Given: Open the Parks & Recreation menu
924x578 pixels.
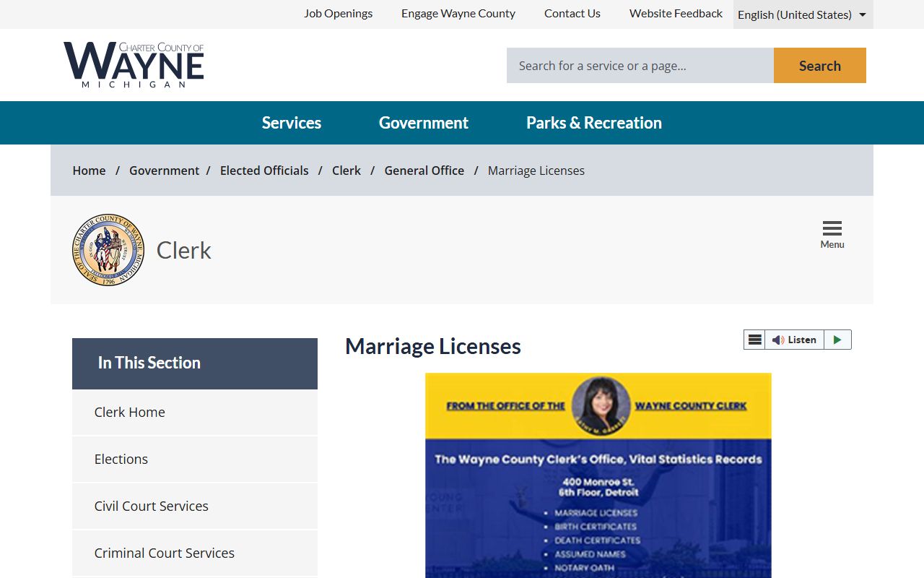Looking at the screenshot, I should click(594, 123).
